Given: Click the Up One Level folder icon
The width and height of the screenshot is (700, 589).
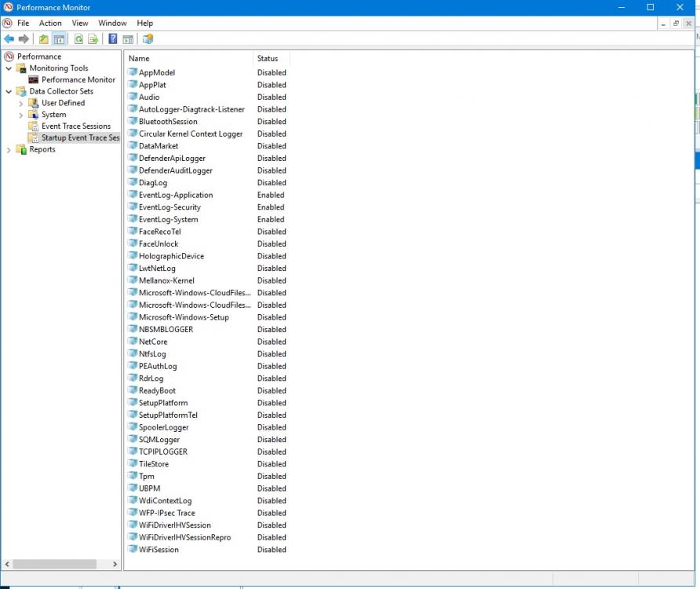Looking at the screenshot, I should click(x=44, y=39).
